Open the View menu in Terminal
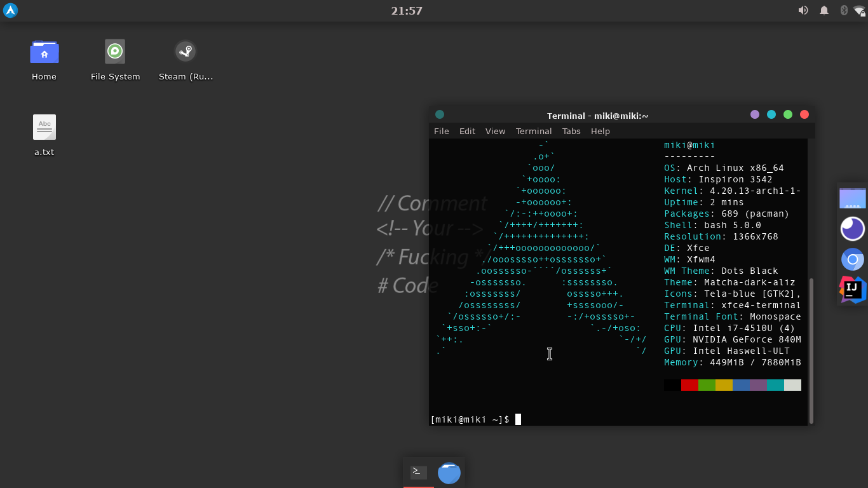Screen dimensions: 868x488 [496, 131]
